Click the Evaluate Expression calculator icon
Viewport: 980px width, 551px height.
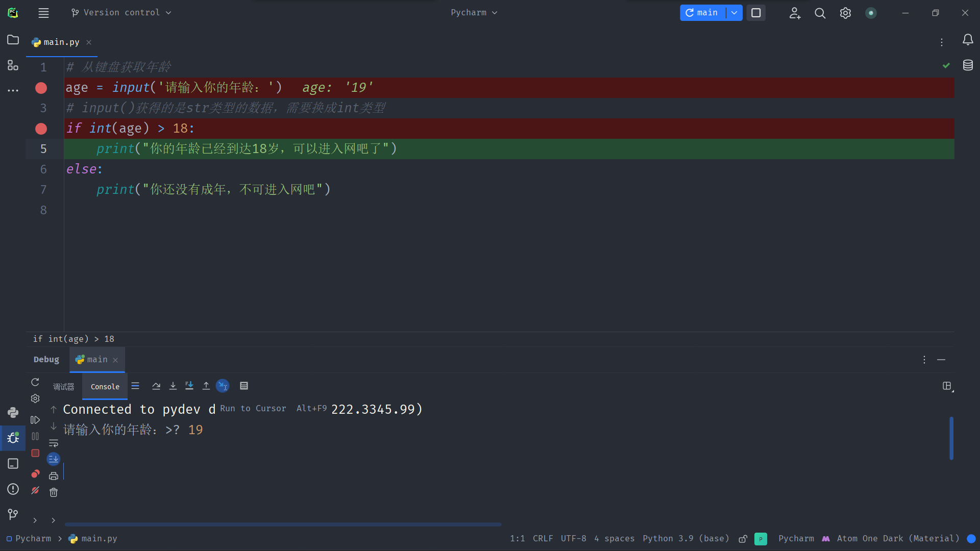[x=244, y=386]
